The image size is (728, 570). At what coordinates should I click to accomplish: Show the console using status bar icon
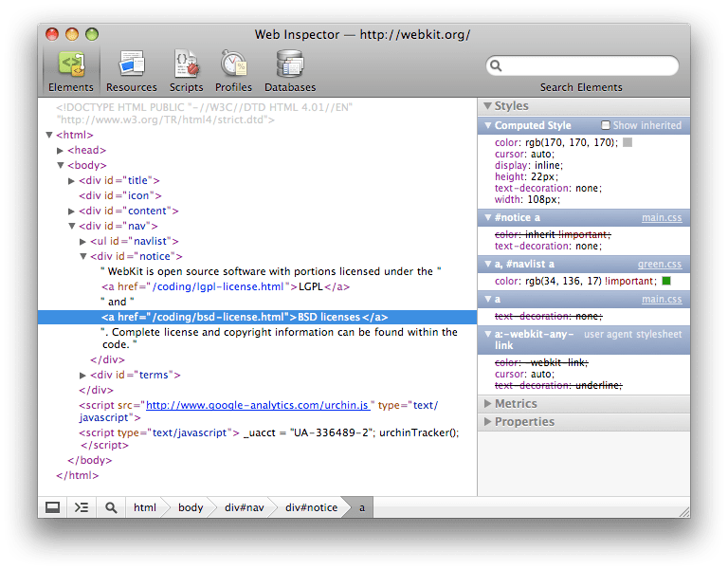pos(82,507)
